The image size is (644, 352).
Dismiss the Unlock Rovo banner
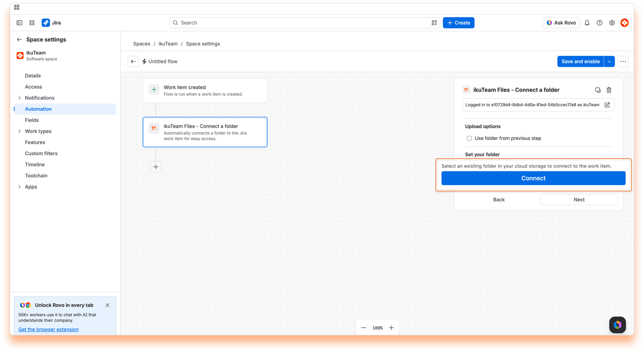pyautogui.click(x=108, y=305)
